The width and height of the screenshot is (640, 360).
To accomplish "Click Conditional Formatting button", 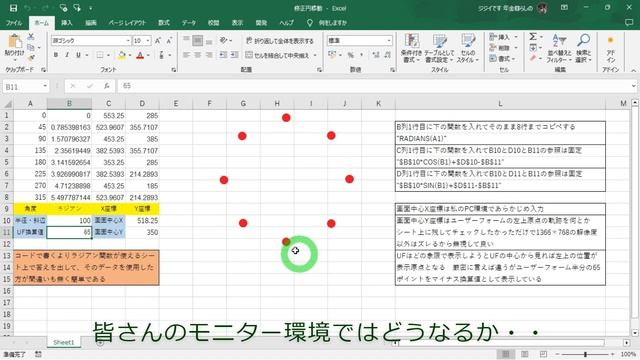I will (x=411, y=49).
